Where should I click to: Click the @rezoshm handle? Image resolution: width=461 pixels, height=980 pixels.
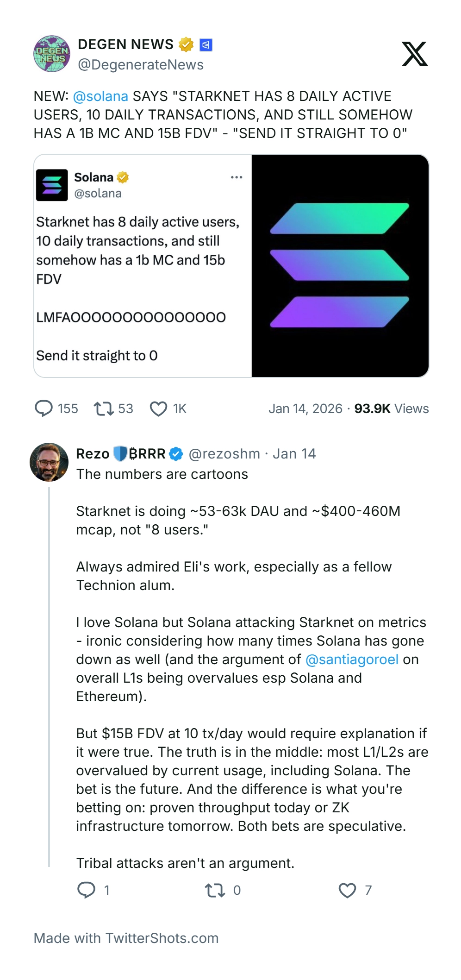coord(224,454)
